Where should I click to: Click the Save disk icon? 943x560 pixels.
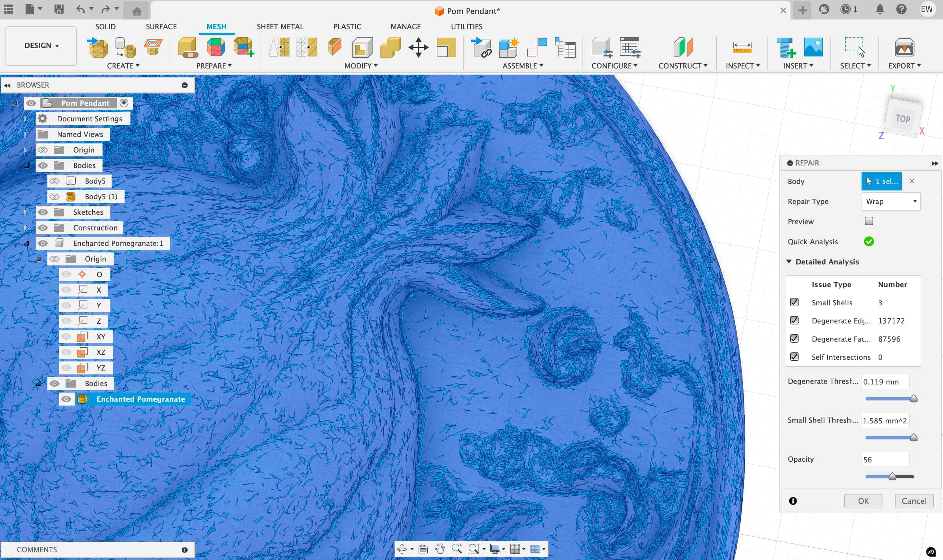59,9
